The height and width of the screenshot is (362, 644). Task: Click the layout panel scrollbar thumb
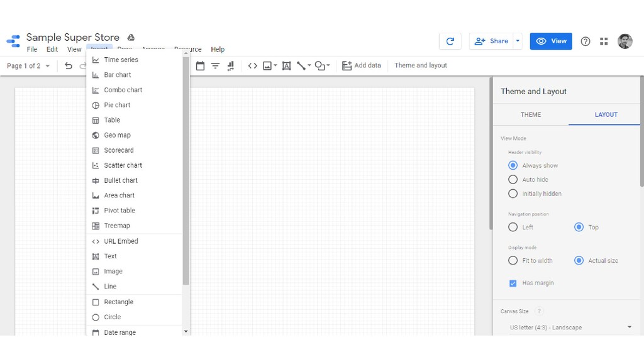click(641, 131)
